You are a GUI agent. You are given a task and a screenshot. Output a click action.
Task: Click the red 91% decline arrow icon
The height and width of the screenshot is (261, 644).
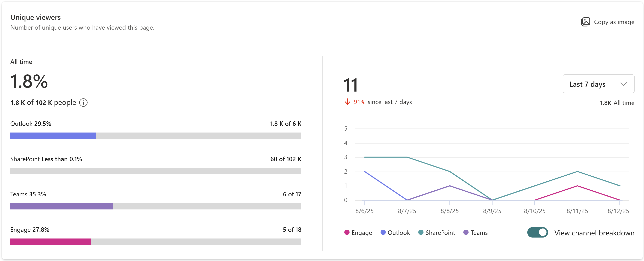[x=347, y=102]
